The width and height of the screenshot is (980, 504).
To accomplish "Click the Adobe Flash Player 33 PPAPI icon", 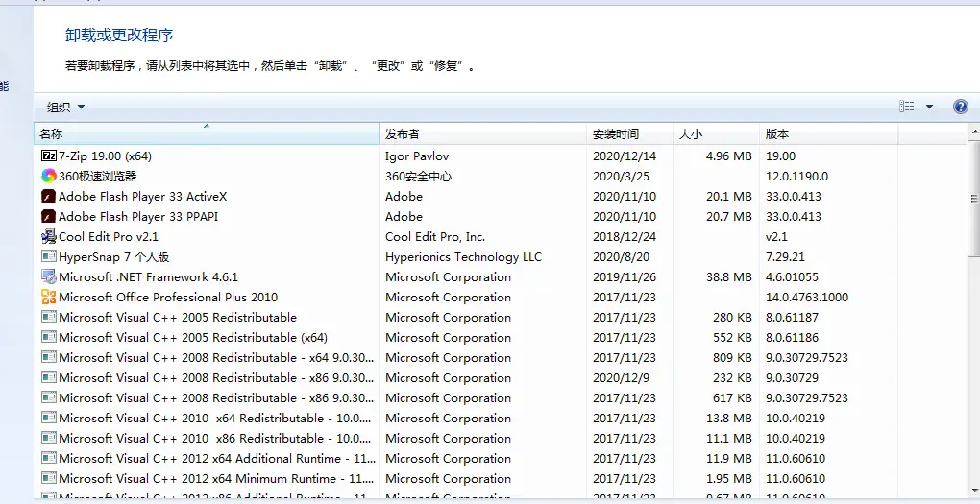I will coord(49,216).
